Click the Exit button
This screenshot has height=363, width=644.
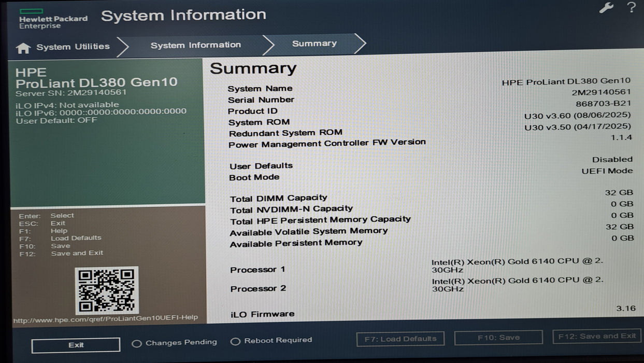(x=76, y=345)
